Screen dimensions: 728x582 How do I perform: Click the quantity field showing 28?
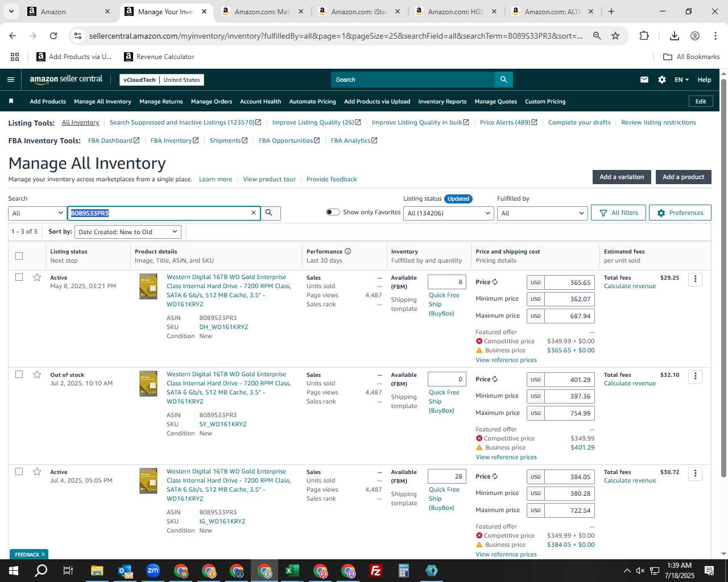click(447, 476)
